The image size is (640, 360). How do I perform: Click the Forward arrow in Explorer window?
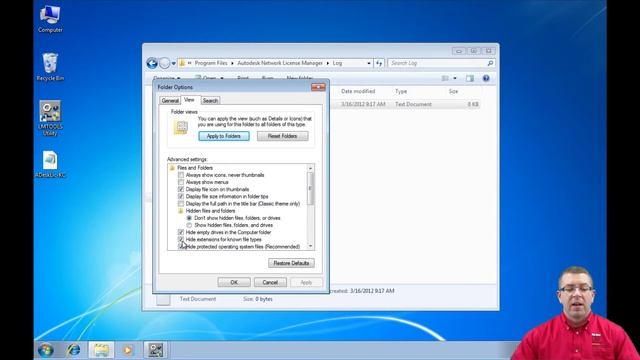(164, 63)
